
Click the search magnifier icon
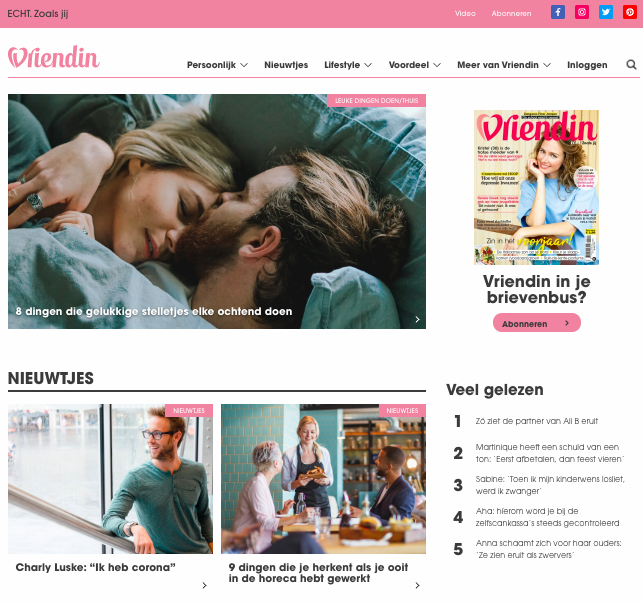click(631, 65)
